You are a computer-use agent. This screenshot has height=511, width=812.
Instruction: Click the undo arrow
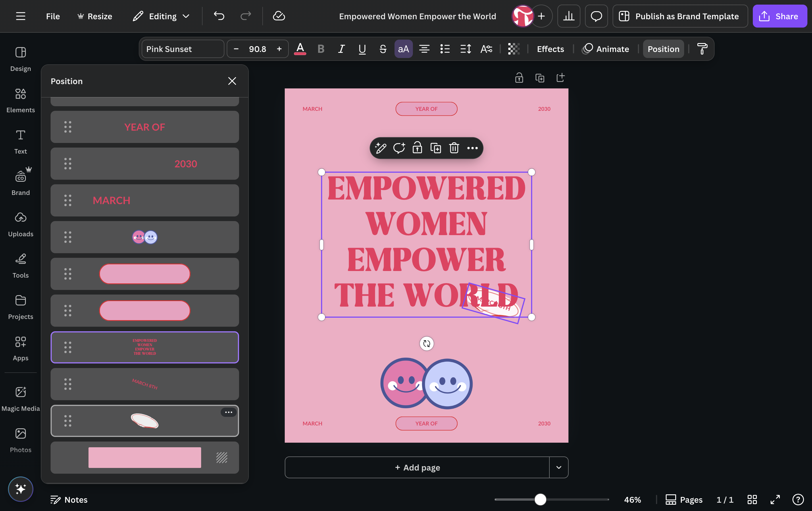(x=219, y=16)
